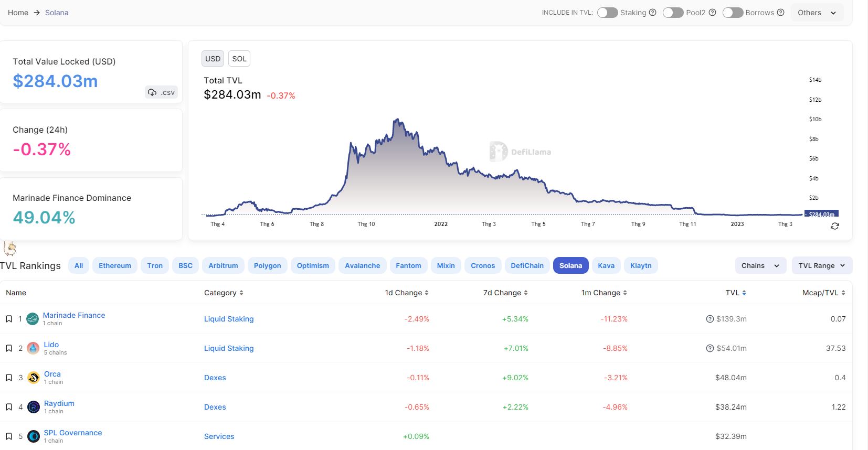
Task: Open Raydium protocol page
Action: pyautogui.click(x=59, y=403)
